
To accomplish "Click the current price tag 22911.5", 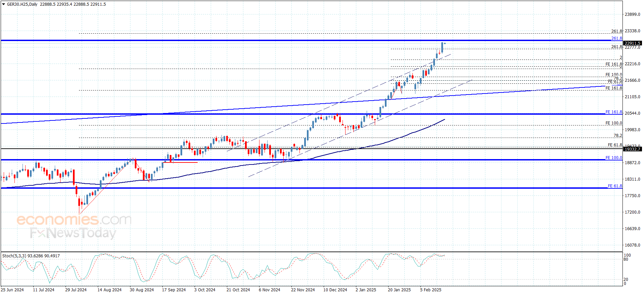I will [x=633, y=43].
